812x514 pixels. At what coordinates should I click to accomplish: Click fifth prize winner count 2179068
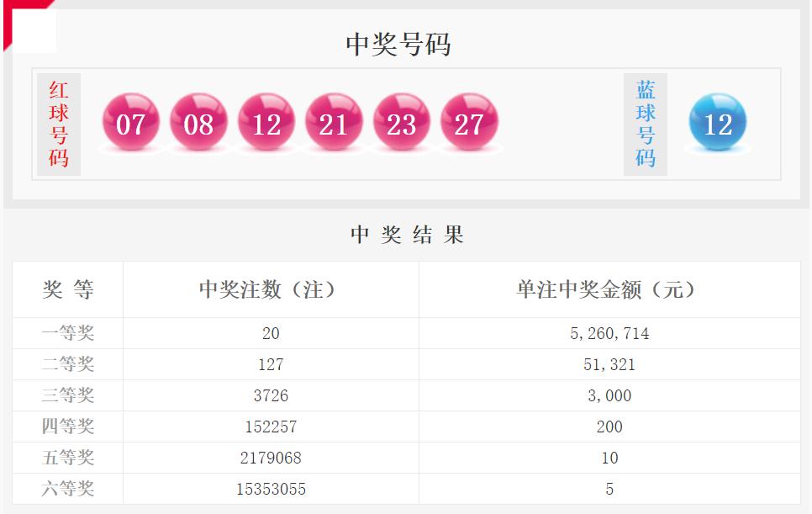pyautogui.click(x=271, y=458)
